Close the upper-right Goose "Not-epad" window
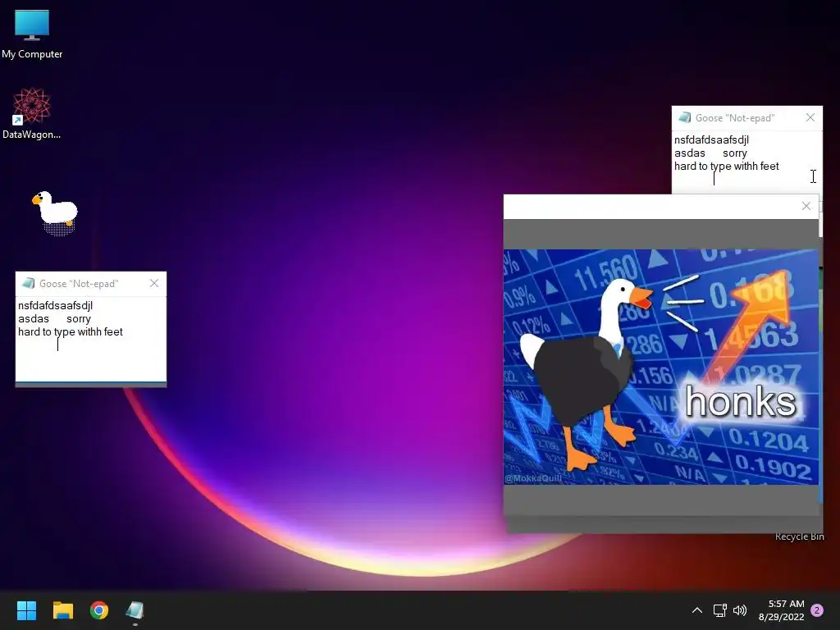 (810, 117)
